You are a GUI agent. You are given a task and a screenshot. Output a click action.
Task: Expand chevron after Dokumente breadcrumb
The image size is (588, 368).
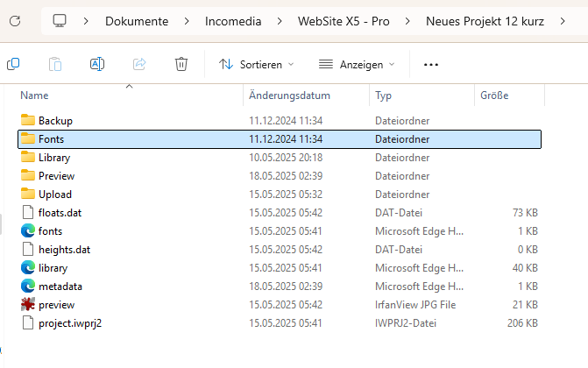(187, 21)
